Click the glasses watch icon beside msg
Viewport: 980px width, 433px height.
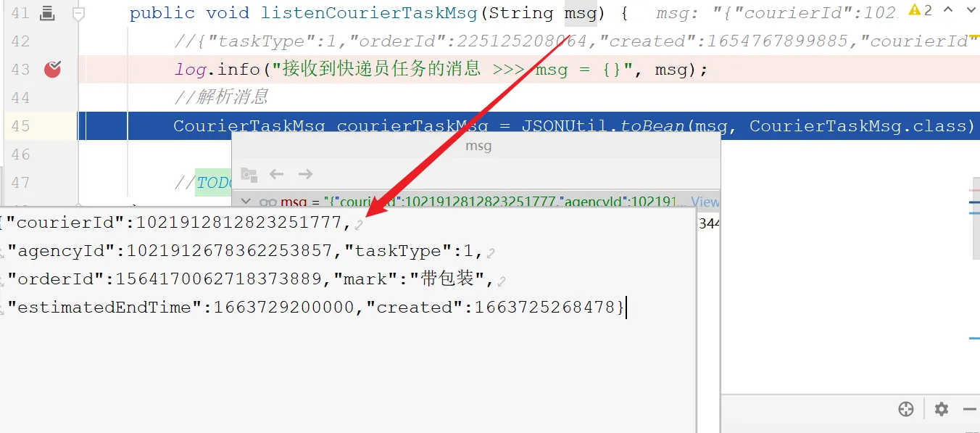pos(268,202)
